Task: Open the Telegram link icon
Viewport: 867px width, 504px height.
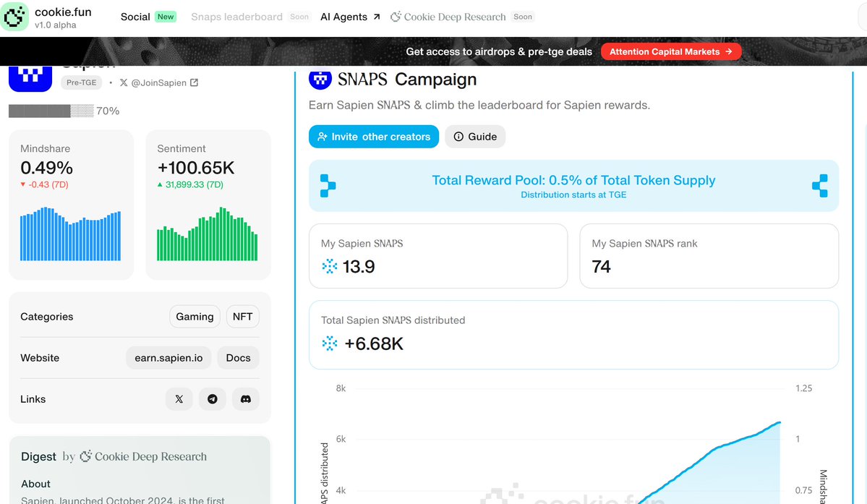Action: point(213,399)
